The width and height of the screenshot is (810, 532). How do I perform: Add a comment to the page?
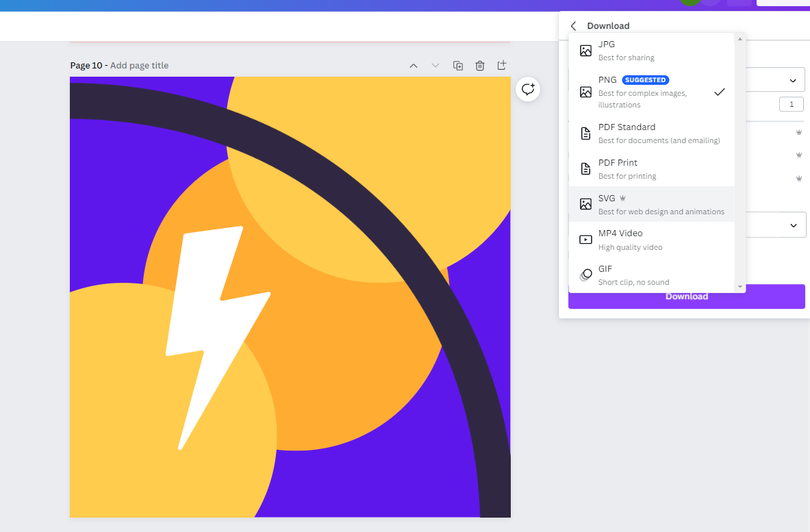pyautogui.click(x=528, y=90)
